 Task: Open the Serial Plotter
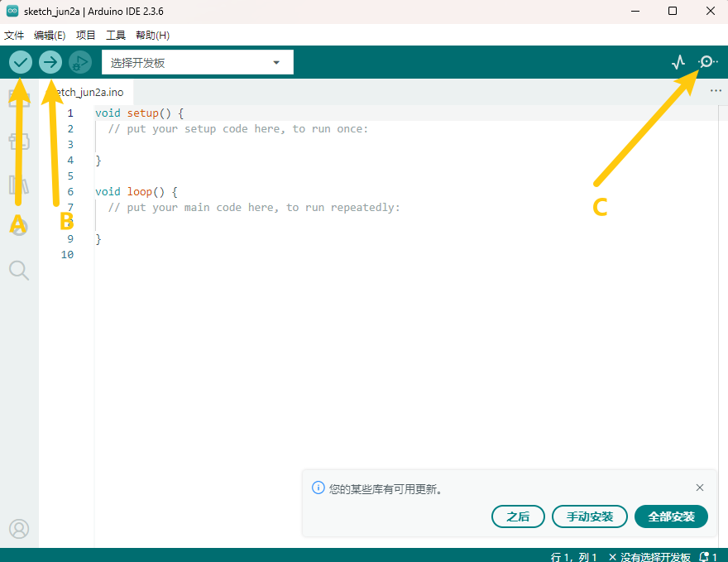[678, 62]
